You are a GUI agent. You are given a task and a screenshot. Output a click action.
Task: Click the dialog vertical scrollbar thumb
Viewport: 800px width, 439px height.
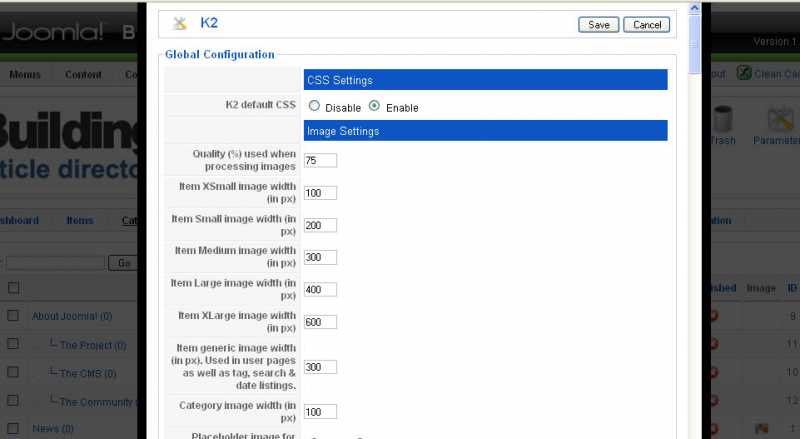(x=694, y=44)
